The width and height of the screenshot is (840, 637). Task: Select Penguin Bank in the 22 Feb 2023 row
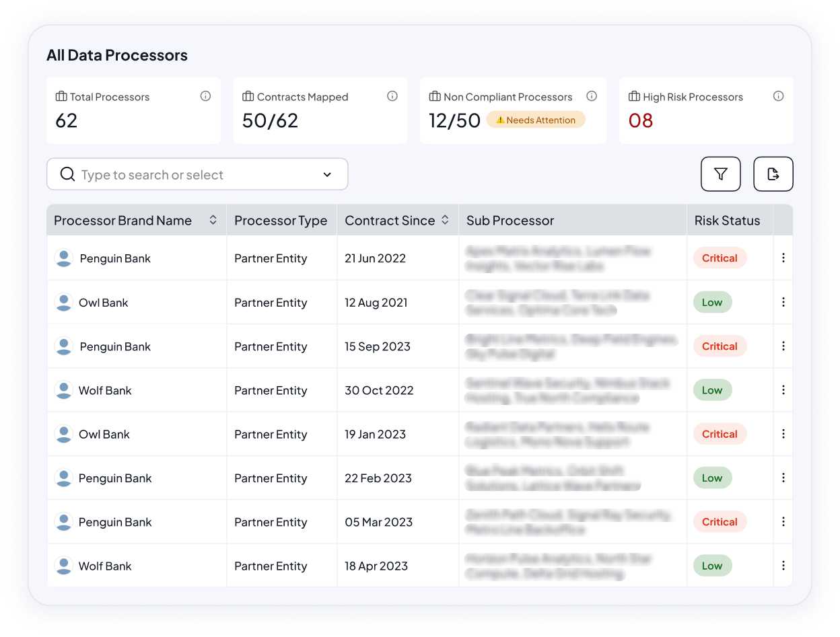115,478
